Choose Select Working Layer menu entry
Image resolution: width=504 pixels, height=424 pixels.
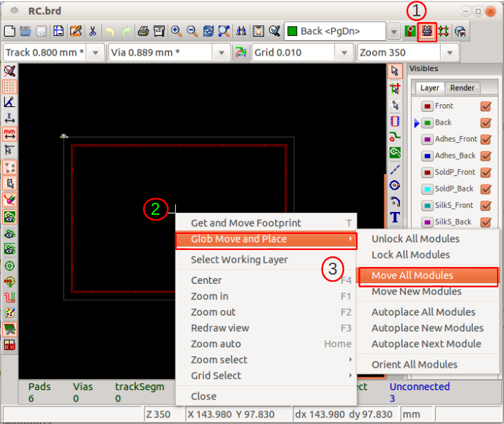266,260
